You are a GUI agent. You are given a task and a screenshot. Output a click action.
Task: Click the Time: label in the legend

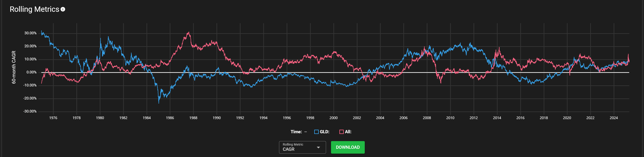(296, 132)
